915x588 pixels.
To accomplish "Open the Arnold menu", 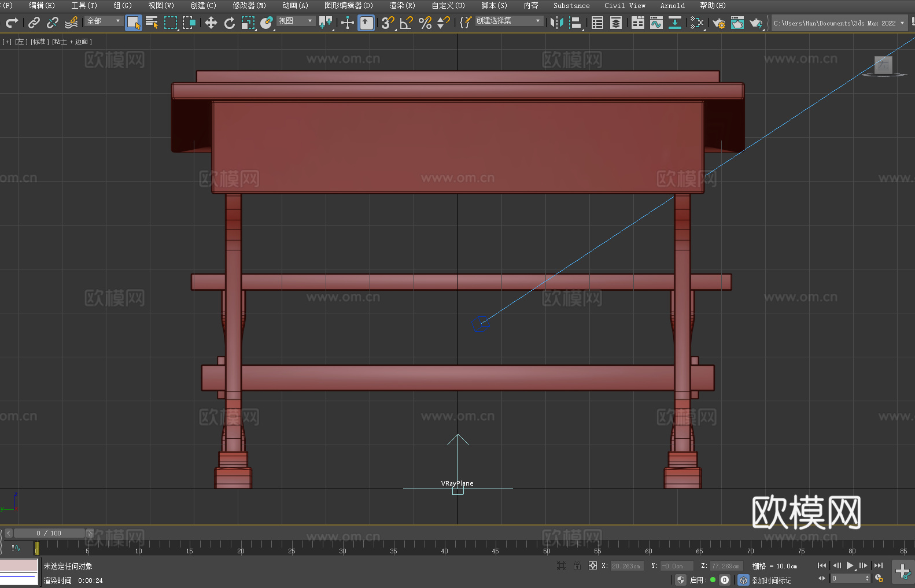I will point(672,5).
